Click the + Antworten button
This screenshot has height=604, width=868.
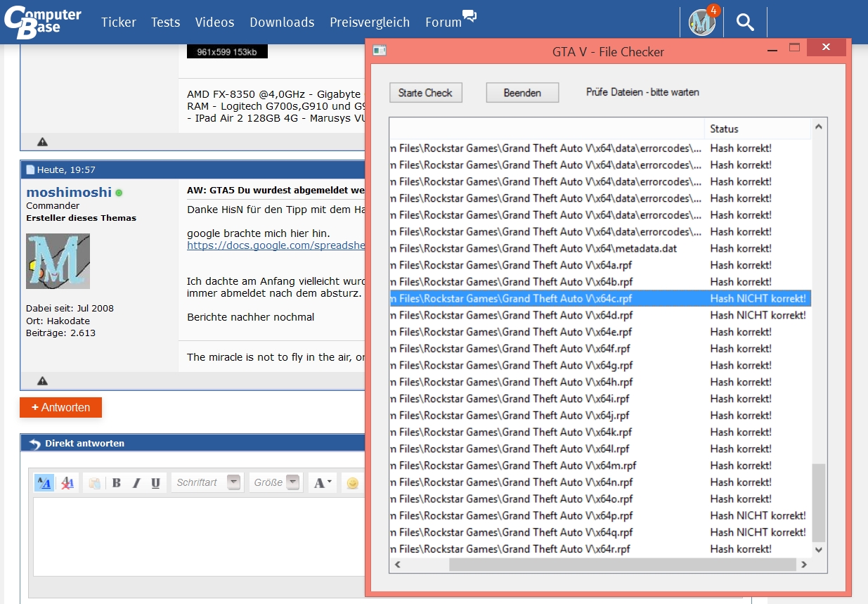coord(60,408)
